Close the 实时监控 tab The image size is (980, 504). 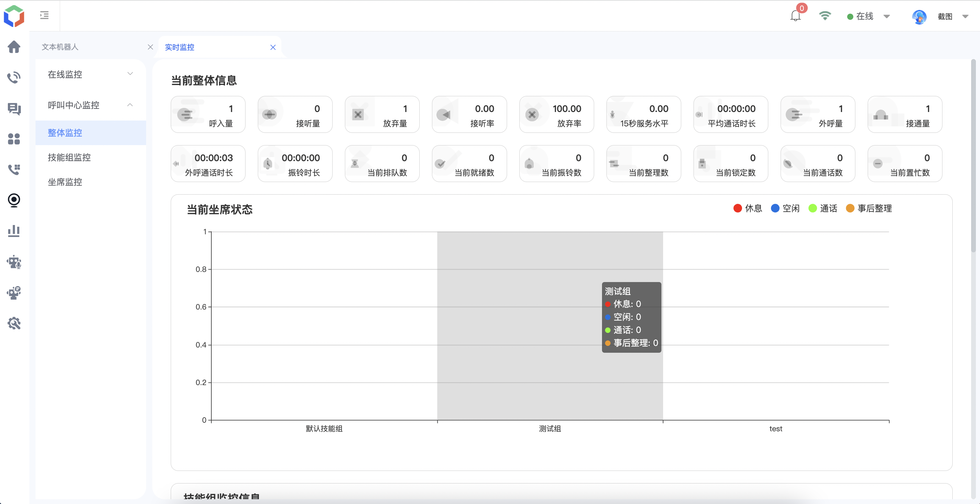273,47
